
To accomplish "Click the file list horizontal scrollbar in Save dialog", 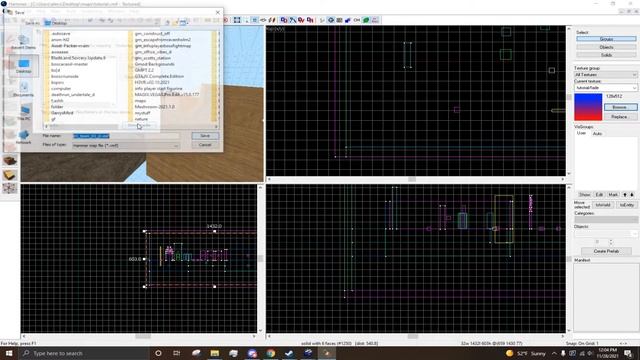I will click(131, 126).
